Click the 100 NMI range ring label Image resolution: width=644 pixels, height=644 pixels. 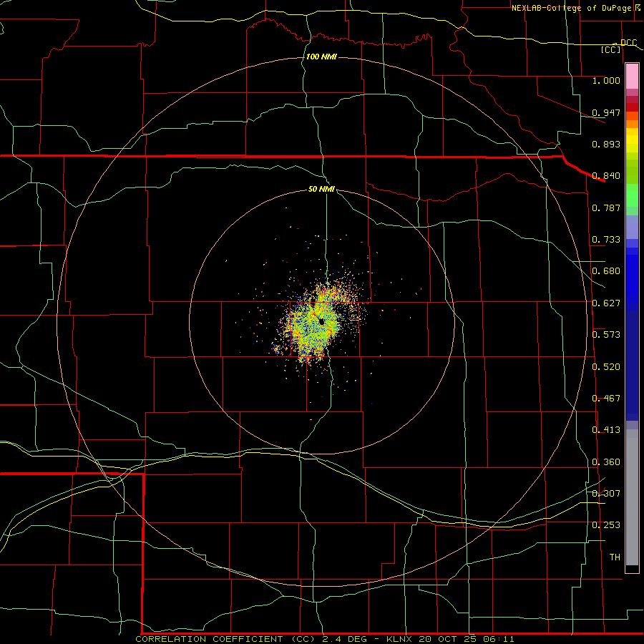click(321, 57)
